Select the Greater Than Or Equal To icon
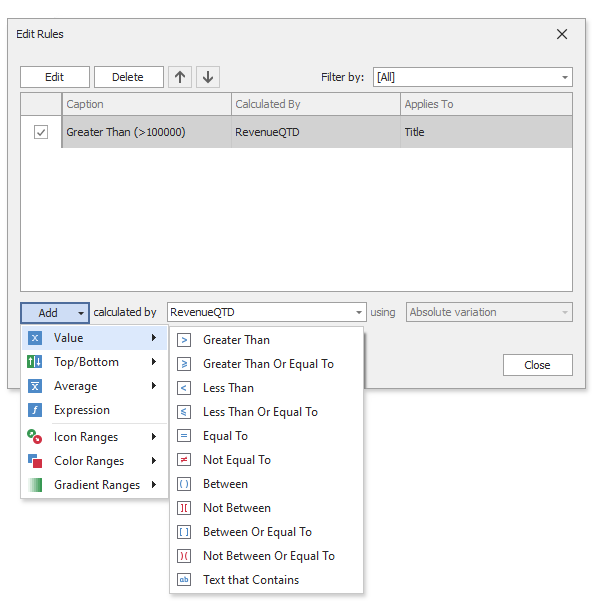This screenshot has height=601, width=592. click(x=184, y=364)
